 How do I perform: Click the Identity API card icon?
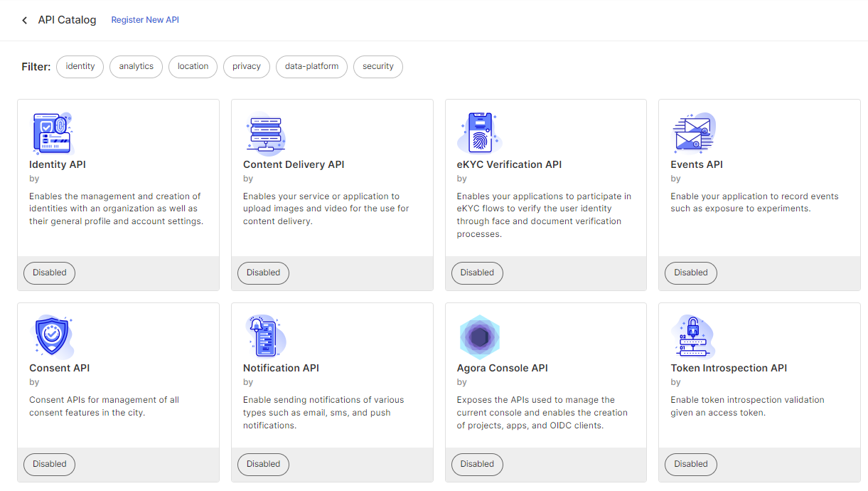tap(52, 133)
